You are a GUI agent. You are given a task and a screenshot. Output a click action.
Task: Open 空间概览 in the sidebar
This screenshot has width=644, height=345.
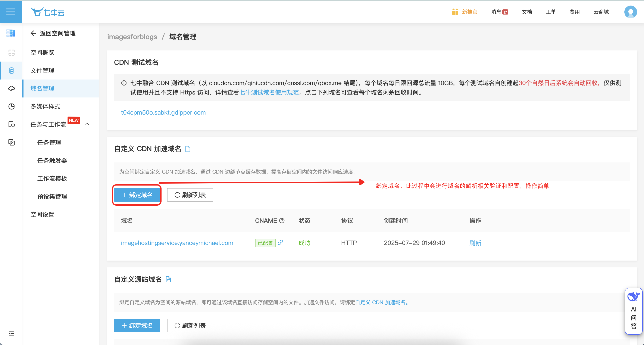42,53
